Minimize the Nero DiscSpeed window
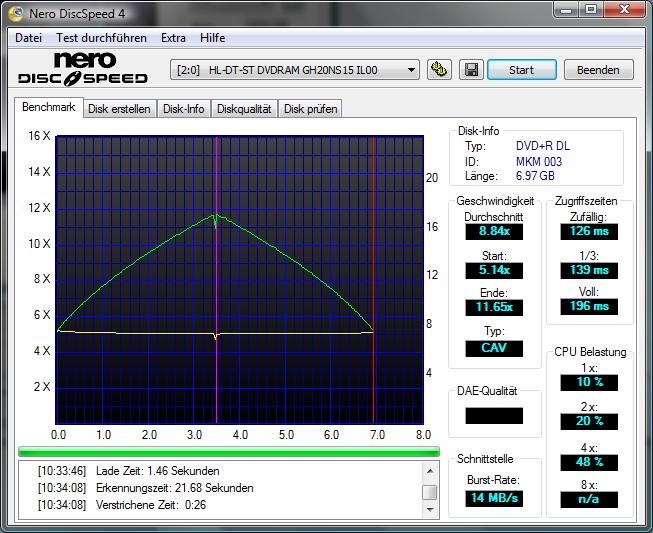Viewport: 653px width, 533px height. tap(566, 10)
